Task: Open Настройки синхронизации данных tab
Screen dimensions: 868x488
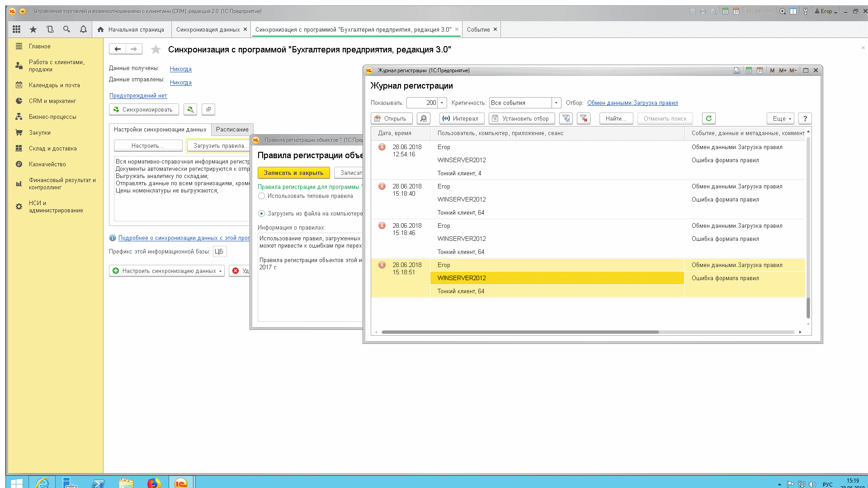Action: click(160, 129)
